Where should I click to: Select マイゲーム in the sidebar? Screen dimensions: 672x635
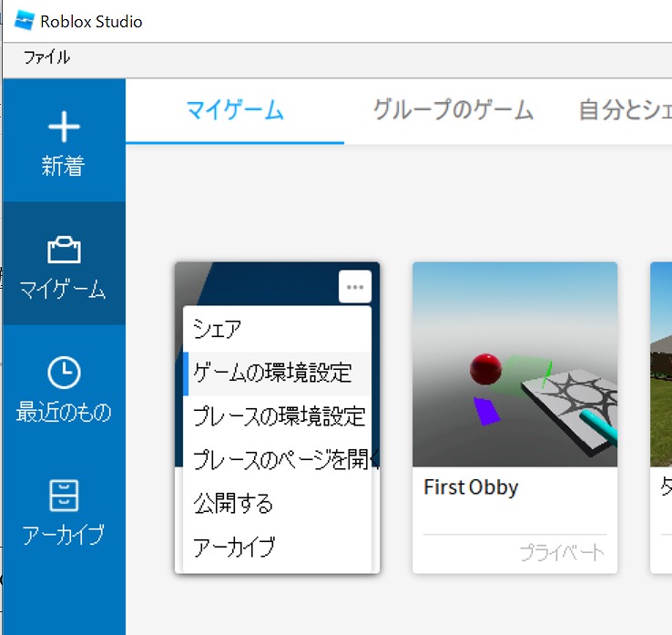pyautogui.click(x=64, y=263)
